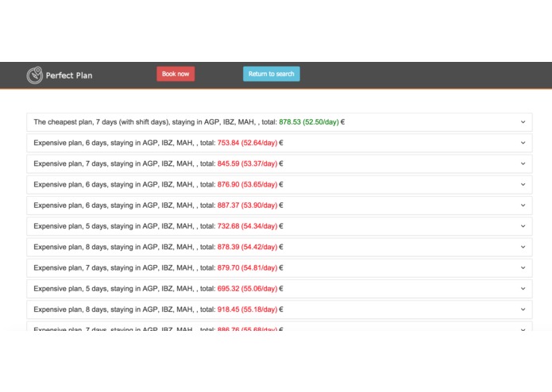Click the red Book now button
552x392 pixels.
point(176,74)
